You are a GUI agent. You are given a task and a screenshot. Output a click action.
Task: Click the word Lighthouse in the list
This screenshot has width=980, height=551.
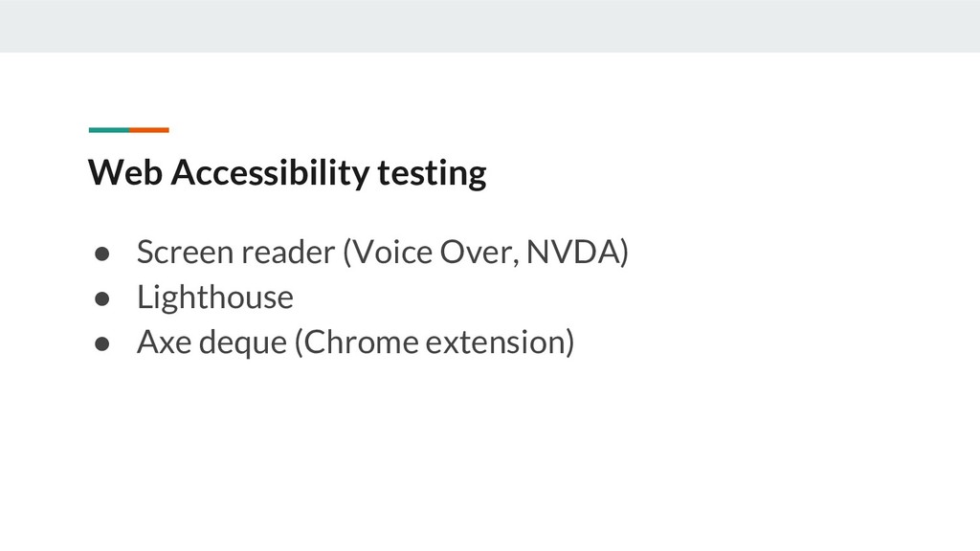click(x=214, y=297)
